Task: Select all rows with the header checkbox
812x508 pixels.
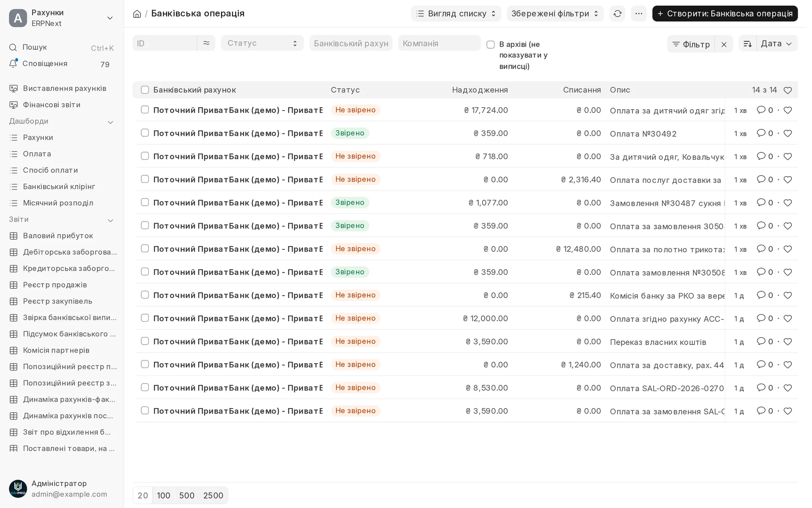Action: click(x=145, y=90)
